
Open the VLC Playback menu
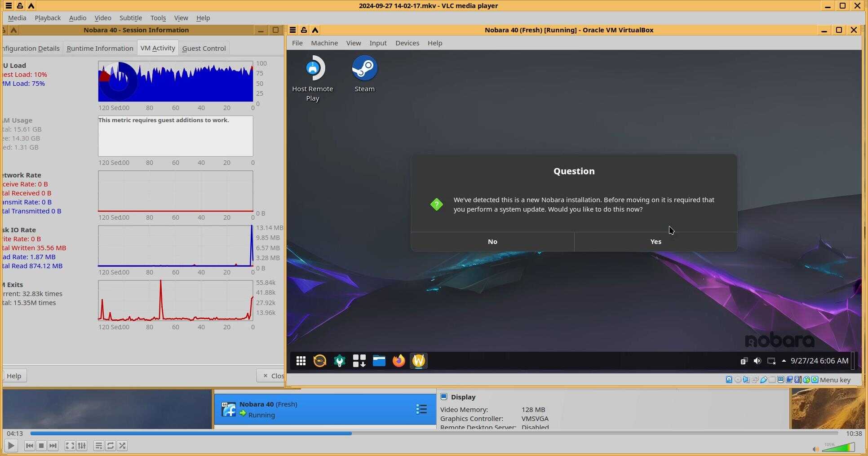click(x=48, y=18)
